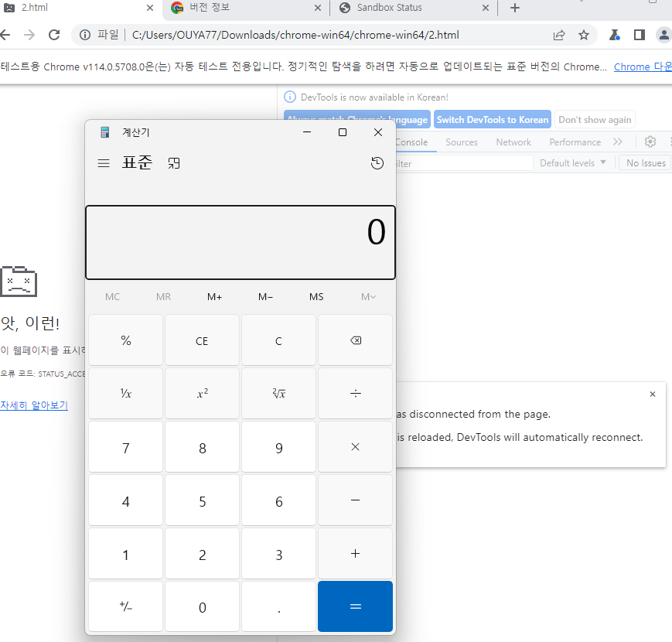The image size is (672, 642).
Task: Toggle Chrome side panel icon
Action: coord(640,35)
